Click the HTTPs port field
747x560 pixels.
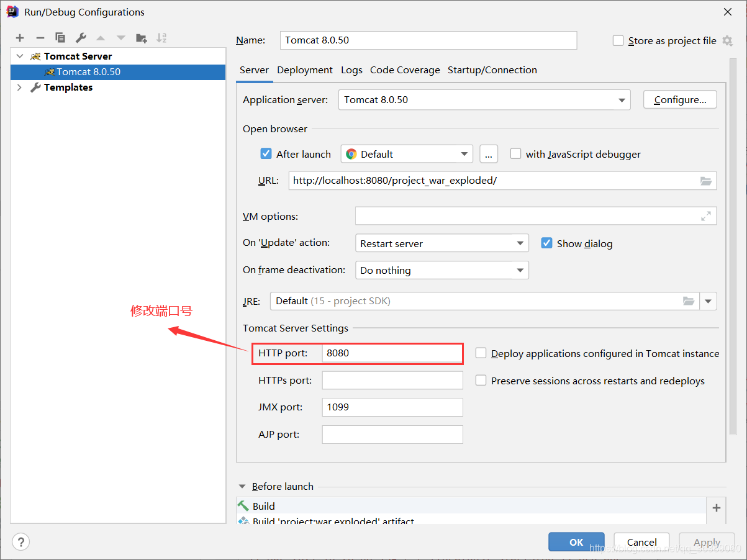coord(392,381)
